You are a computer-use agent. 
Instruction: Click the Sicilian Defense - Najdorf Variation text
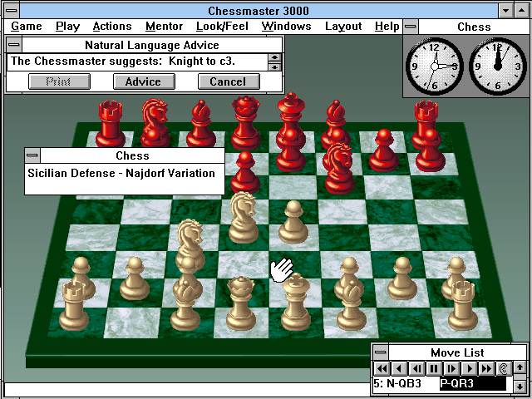pos(121,174)
